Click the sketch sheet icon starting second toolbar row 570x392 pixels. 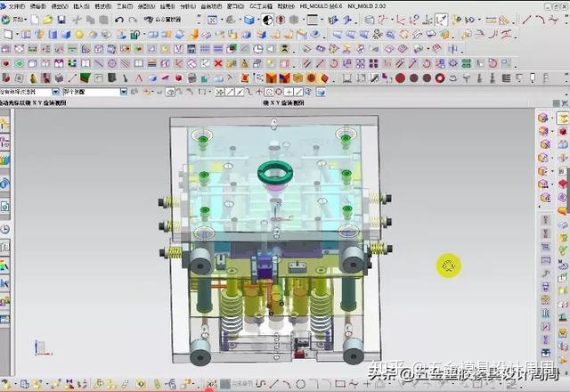[x=8, y=35]
